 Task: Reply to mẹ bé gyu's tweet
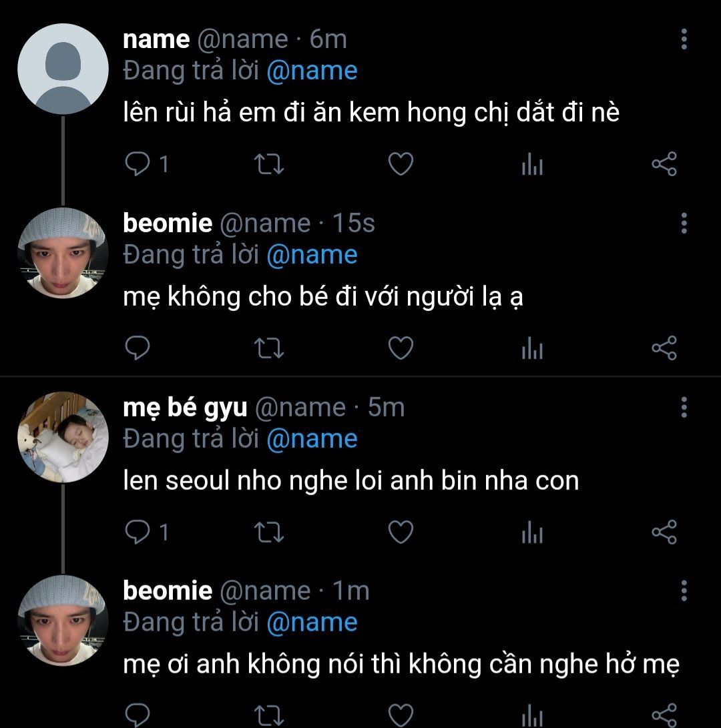pos(137,532)
